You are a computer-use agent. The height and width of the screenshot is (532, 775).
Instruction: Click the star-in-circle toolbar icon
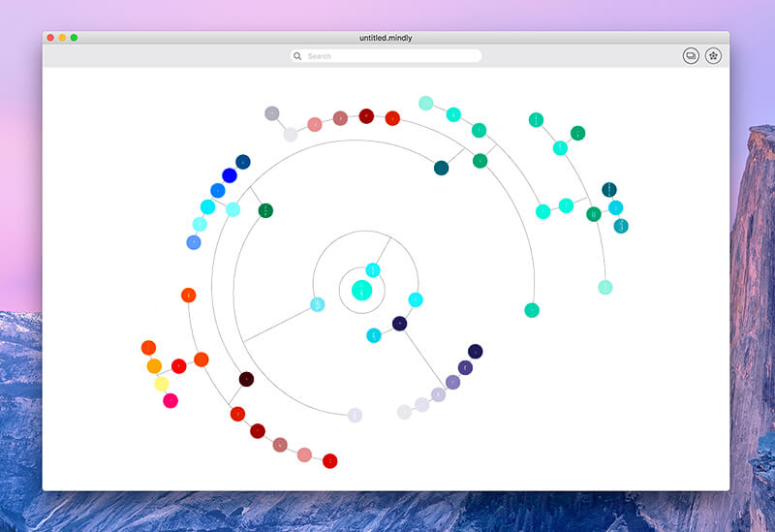[713, 56]
